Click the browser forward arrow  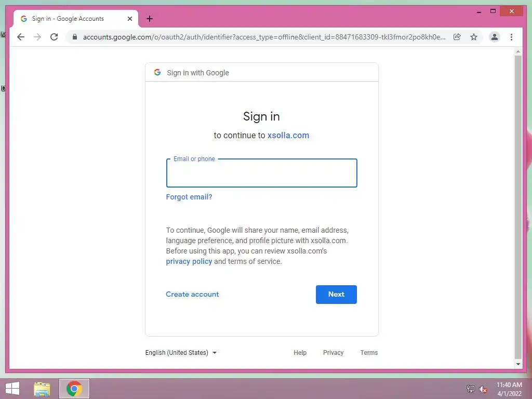37,37
